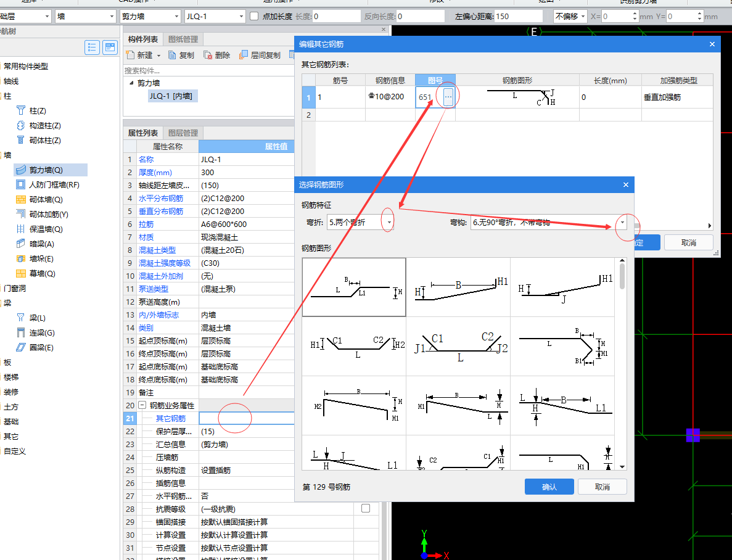Select first rebar shape thumbnail with L1

click(x=354, y=287)
